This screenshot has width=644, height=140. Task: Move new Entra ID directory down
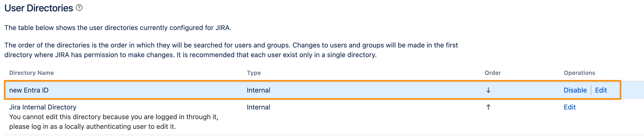click(x=488, y=90)
